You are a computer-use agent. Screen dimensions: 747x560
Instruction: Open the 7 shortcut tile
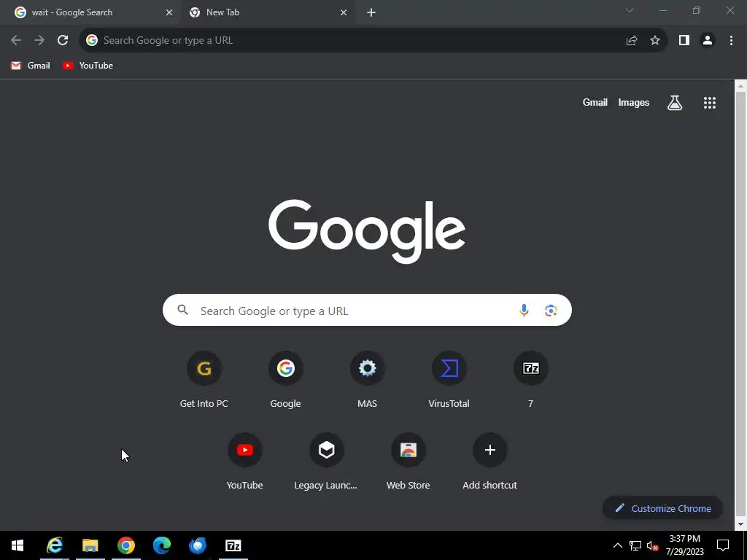click(531, 379)
